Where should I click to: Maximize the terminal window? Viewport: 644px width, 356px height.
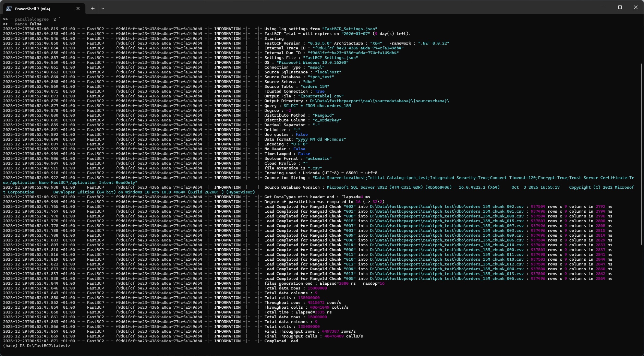(620, 7)
